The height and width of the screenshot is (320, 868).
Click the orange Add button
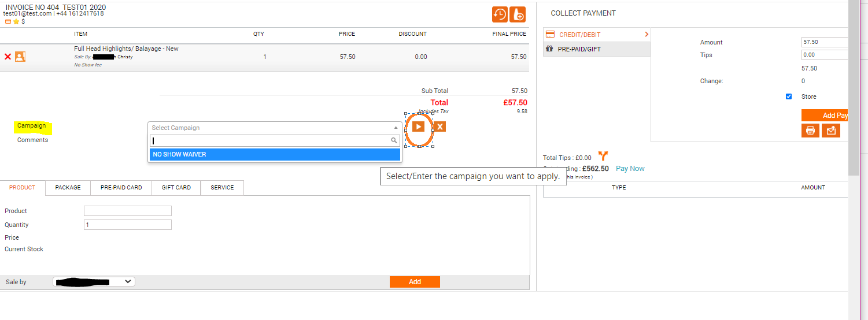click(415, 282)
